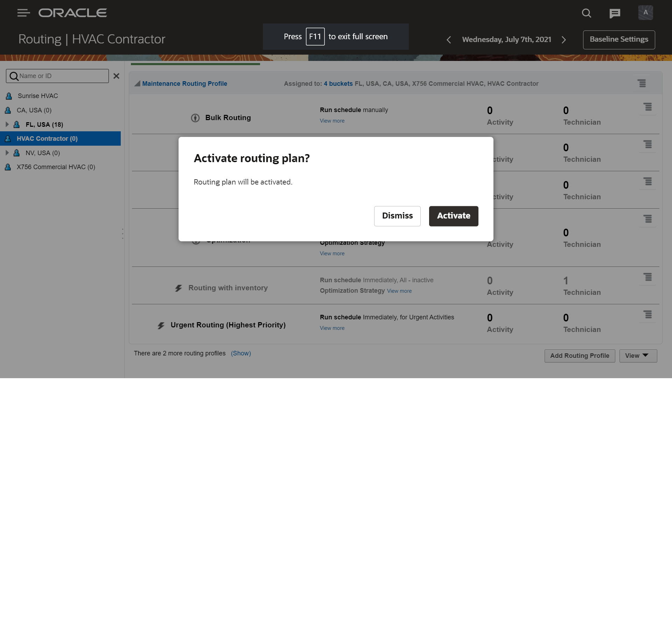Viewport: 672px width, 638px height.
Task: Click View more link under Bulk Routing
Action: point(332,120)
